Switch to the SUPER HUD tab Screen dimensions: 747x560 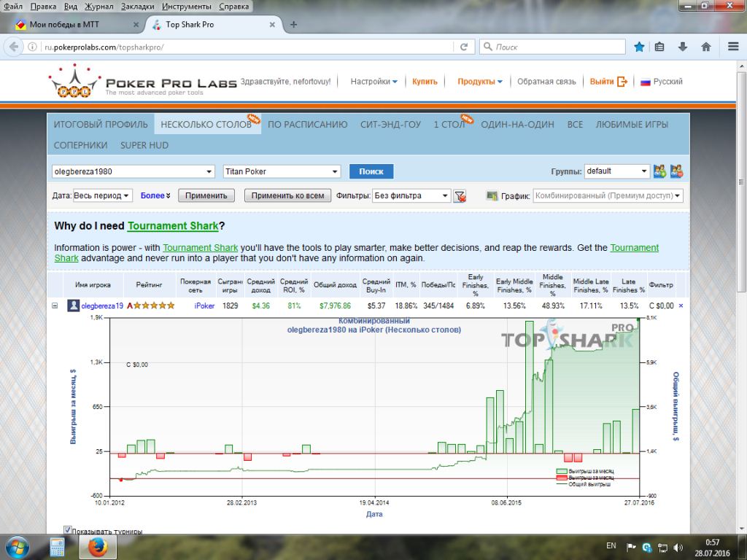pyautogui.click(x=144, y=145)
